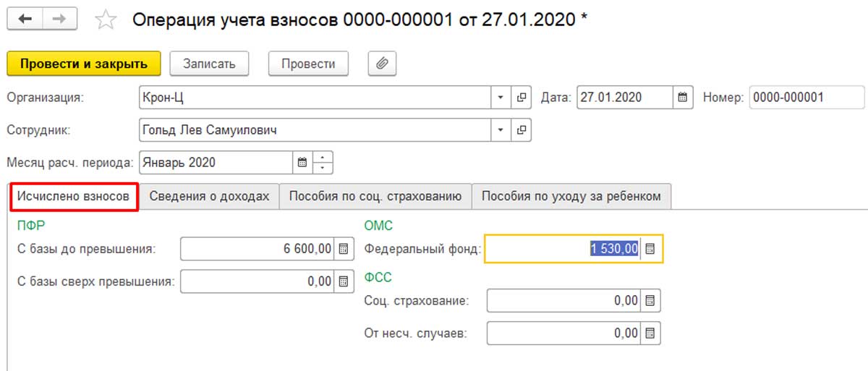Add document to favorites star
The width and height of the screenshot is (868, 371).
coord(106,21)
